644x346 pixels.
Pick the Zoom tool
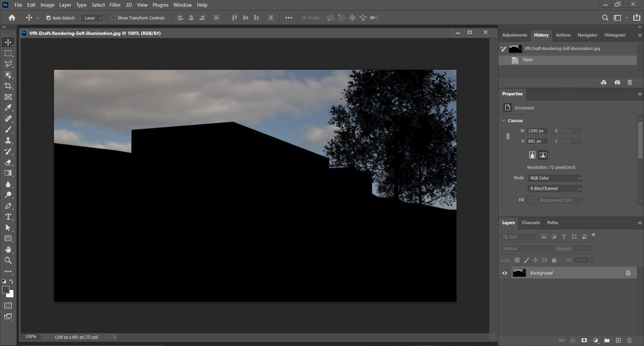[x=8, y=260]
